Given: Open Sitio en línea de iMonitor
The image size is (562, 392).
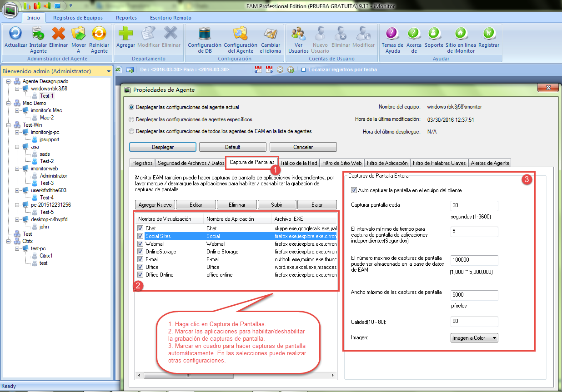Looking at the screenshot, I should (460, 34).
